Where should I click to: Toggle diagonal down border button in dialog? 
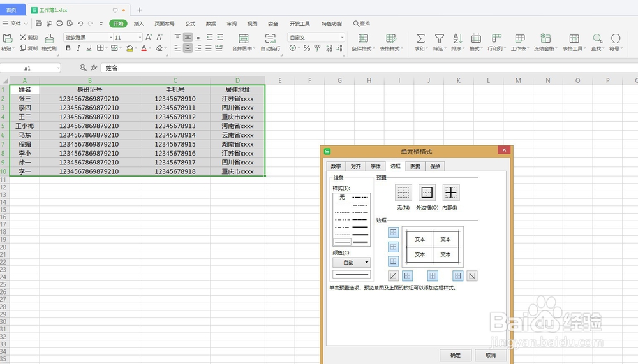[472, 276]
